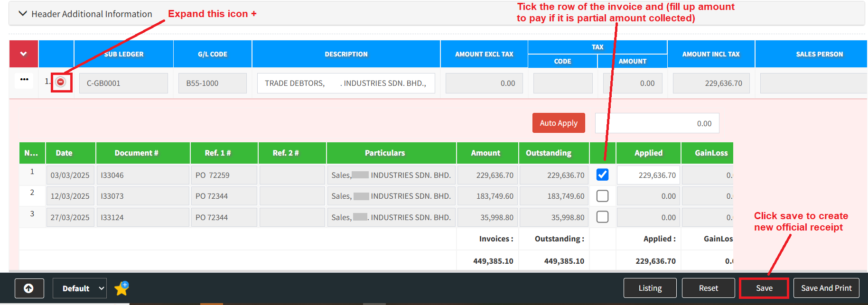Viewport: 868px width, 305px height.
Task: Click the Save And Print button
Action: (x=826, y=288)
